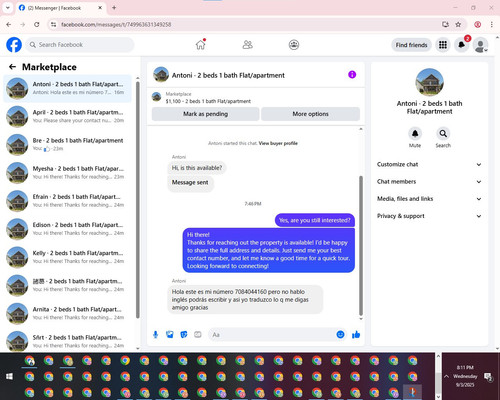Search in conversation using the magnifier icon
Viewport: 500px width, 400px height.
click(443, 134)
